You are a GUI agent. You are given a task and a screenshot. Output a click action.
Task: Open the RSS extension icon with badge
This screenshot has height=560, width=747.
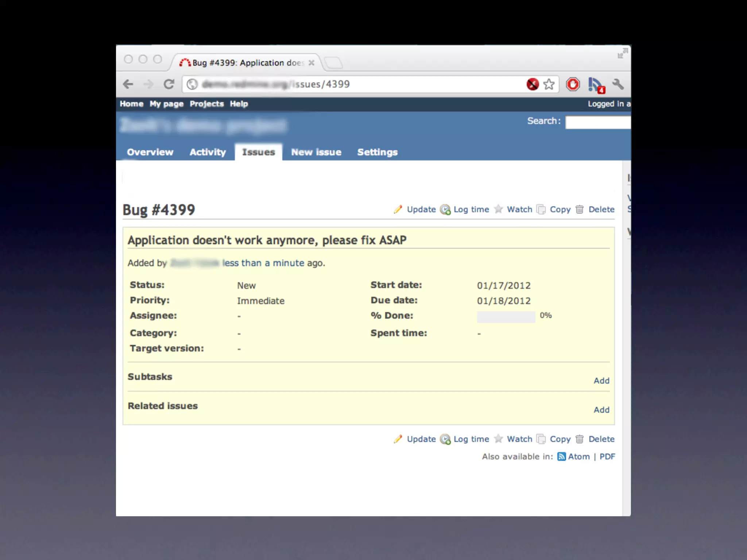[x=596, y=85]
